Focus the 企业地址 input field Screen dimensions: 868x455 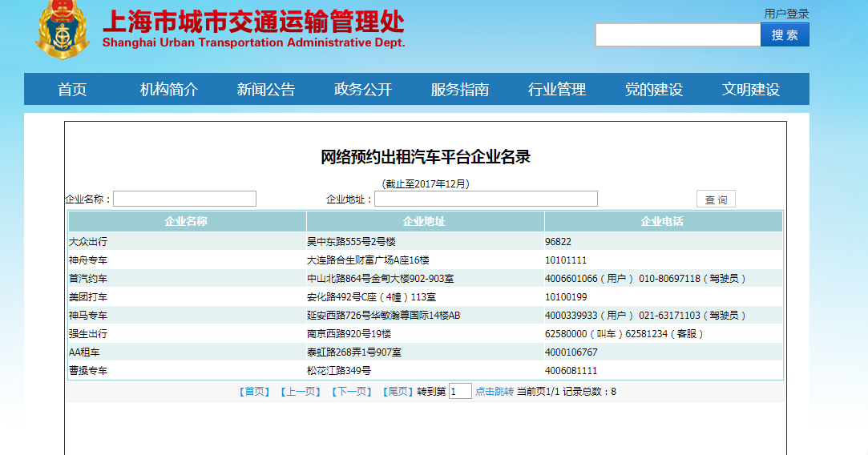click(486, 199)
